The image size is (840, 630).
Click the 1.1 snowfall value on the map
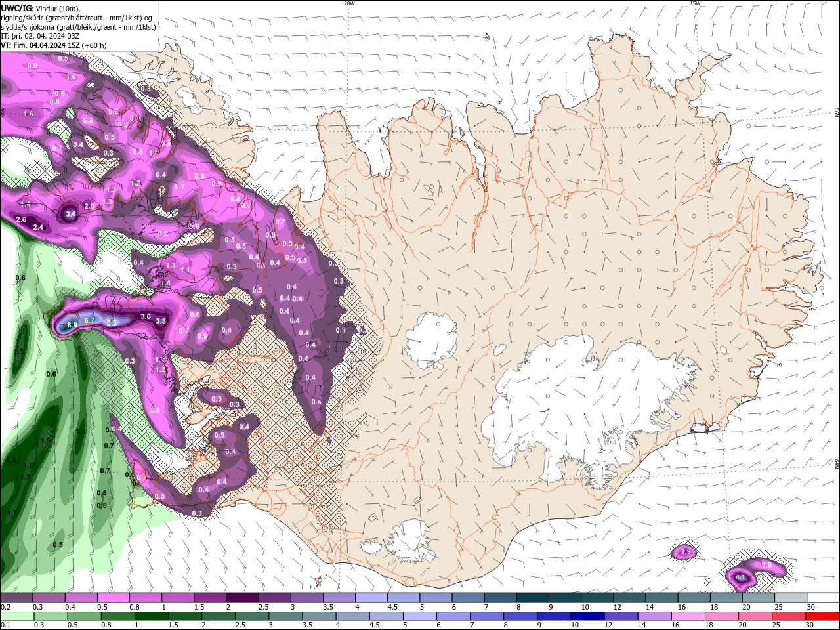[x=185, y=270]
